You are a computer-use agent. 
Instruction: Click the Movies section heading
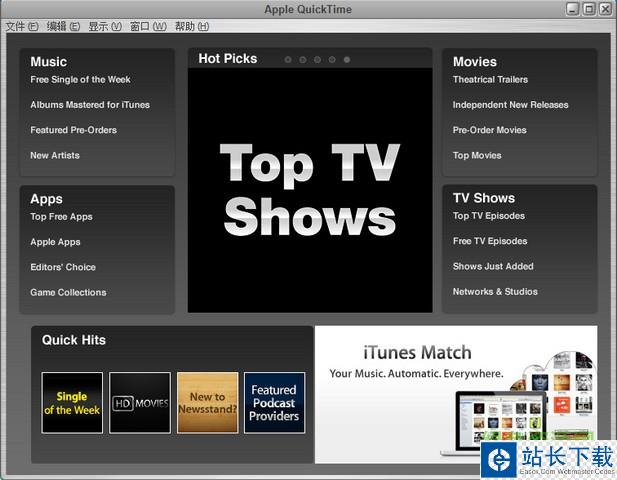click(475, 62)
